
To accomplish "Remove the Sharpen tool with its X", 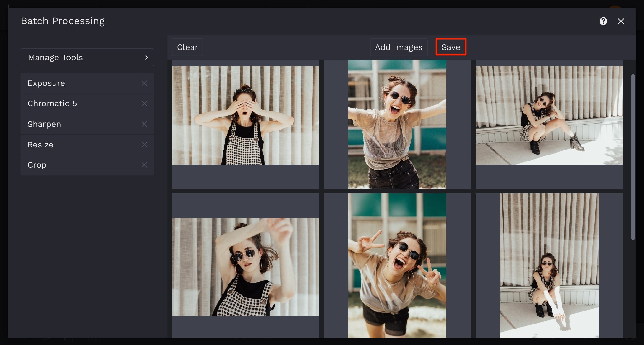I will pyautogui.click(x=144, y=124).
